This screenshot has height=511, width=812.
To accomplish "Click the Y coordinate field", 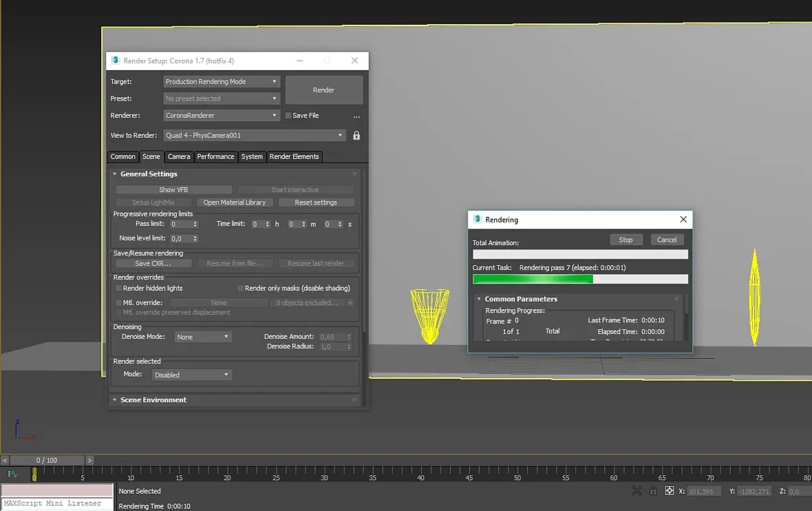I will click(754, 491).
